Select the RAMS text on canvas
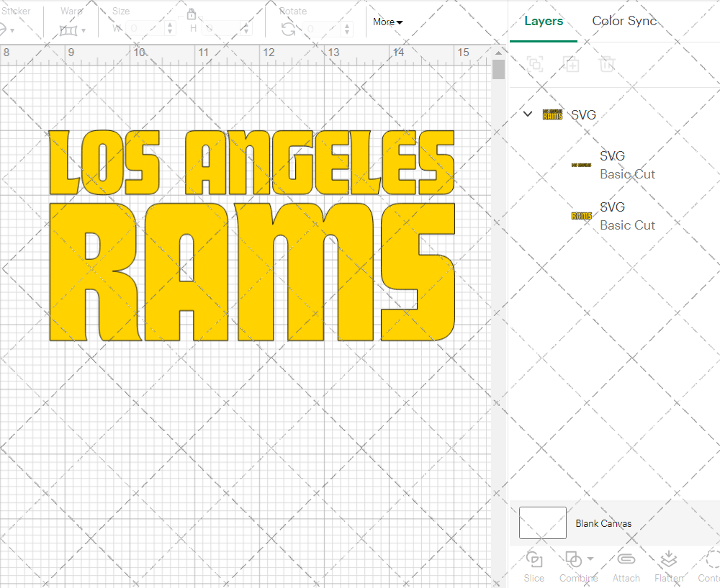Screen dimensions: 720x588 click(x=251, y=272)
